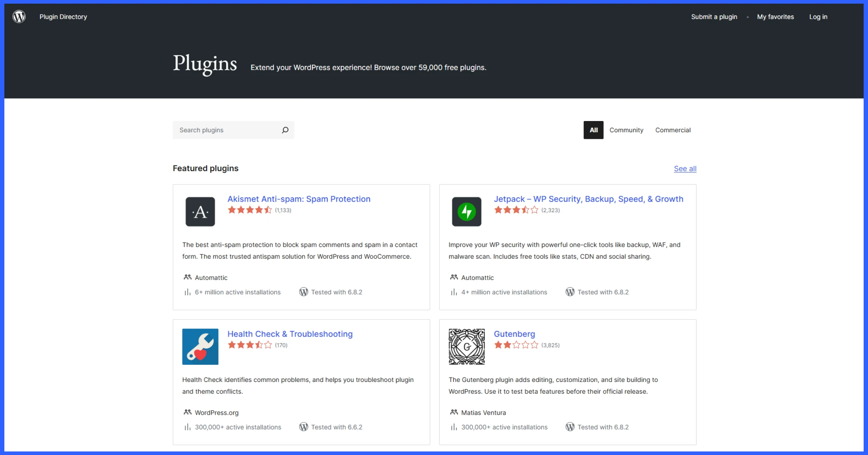
Task: Click the WordPress logo in header
Action: (19, 17)
